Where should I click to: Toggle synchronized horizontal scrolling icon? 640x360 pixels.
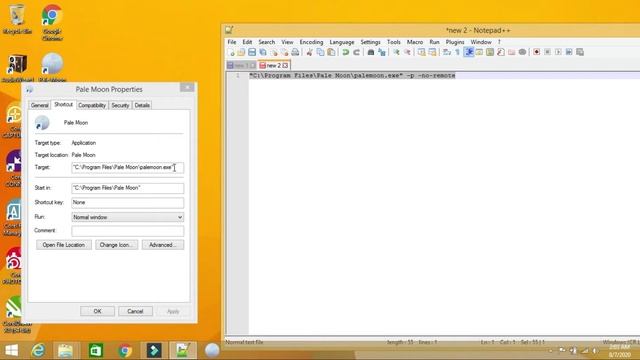(432, 52)
